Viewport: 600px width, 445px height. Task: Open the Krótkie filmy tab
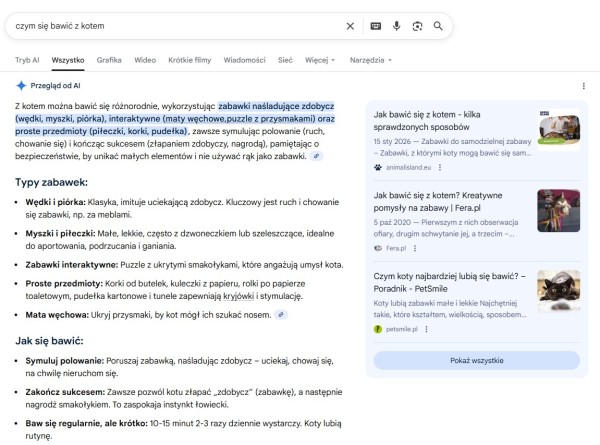tap(190, 60)
